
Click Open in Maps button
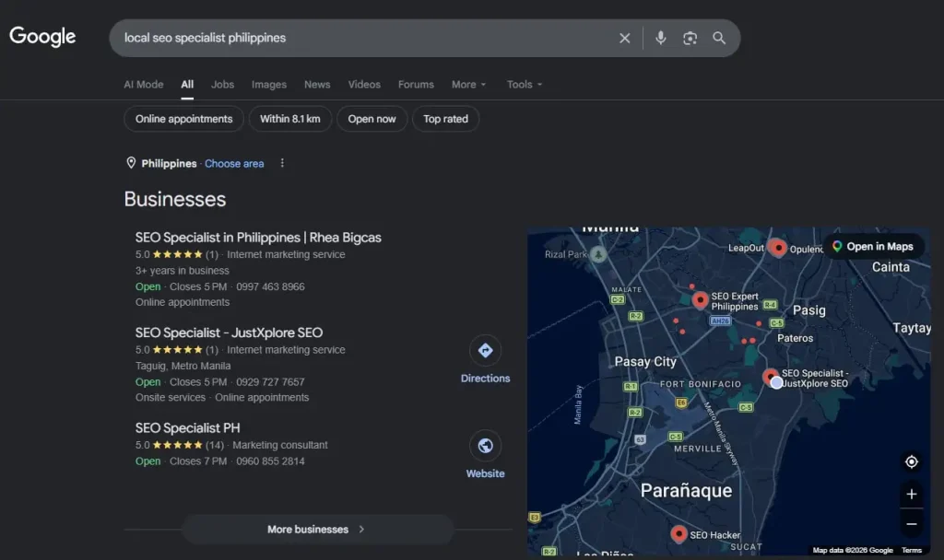point(874,247)
